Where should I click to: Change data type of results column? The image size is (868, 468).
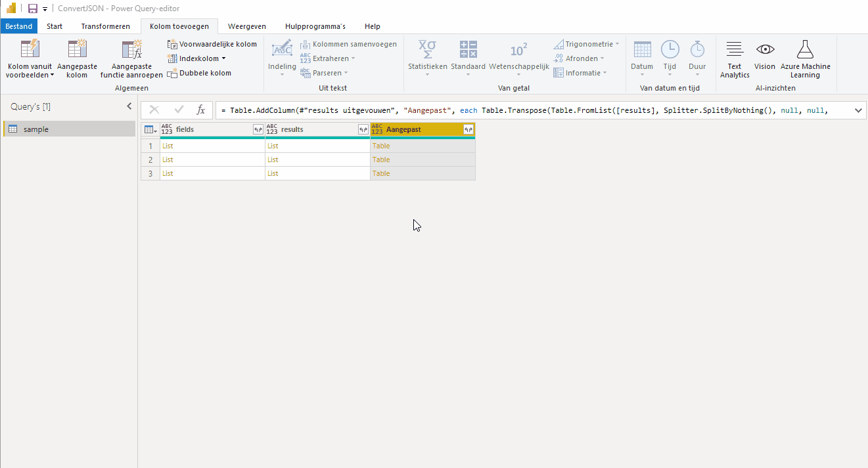(x=272, y=129)
